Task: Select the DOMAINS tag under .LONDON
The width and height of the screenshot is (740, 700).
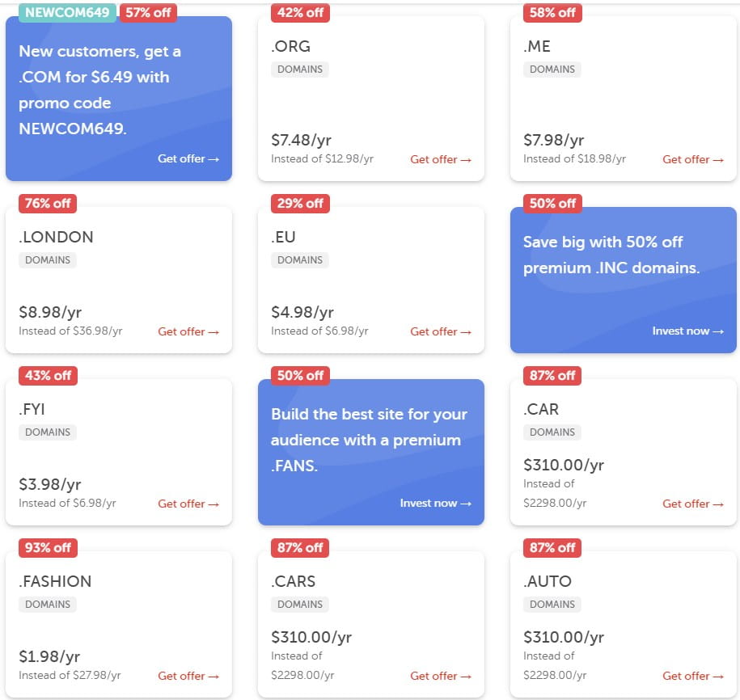Action: click(x=48, y=260)
